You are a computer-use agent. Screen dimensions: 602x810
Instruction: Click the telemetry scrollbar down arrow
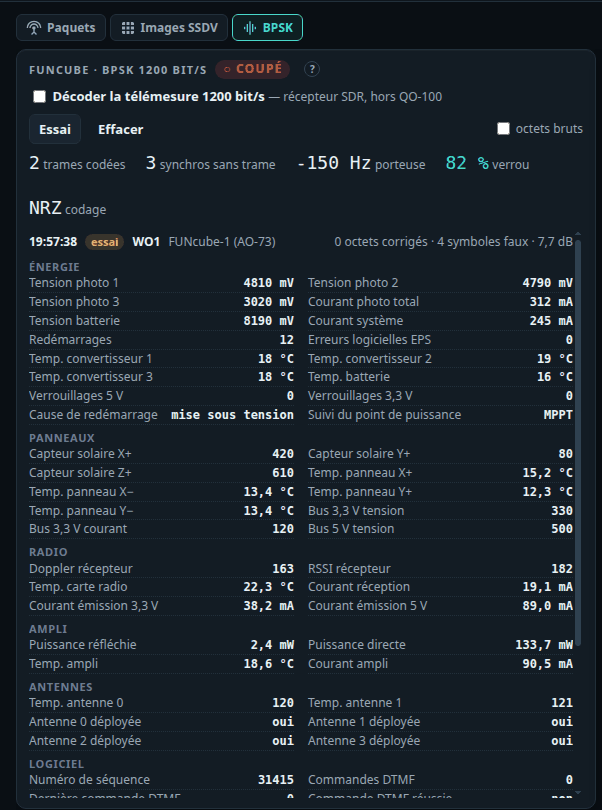tap(578, 793)
